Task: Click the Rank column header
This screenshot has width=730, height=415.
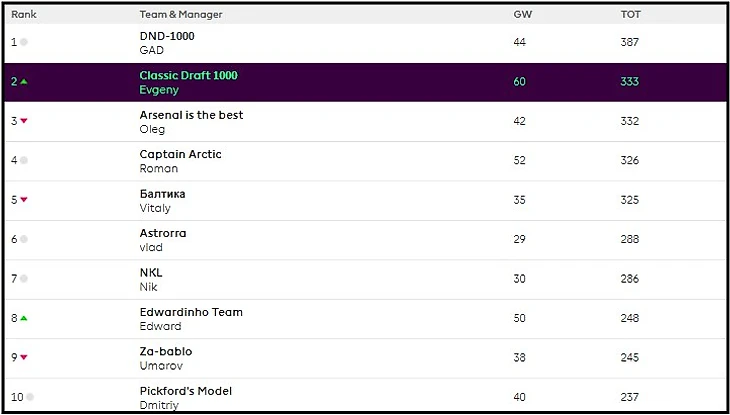Action: click(x=24, y=15)
